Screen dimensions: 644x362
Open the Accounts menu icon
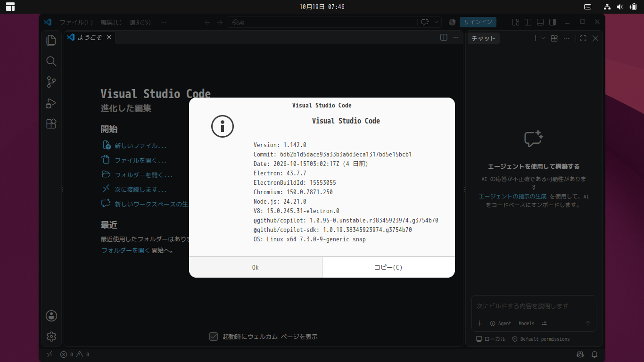51,316
